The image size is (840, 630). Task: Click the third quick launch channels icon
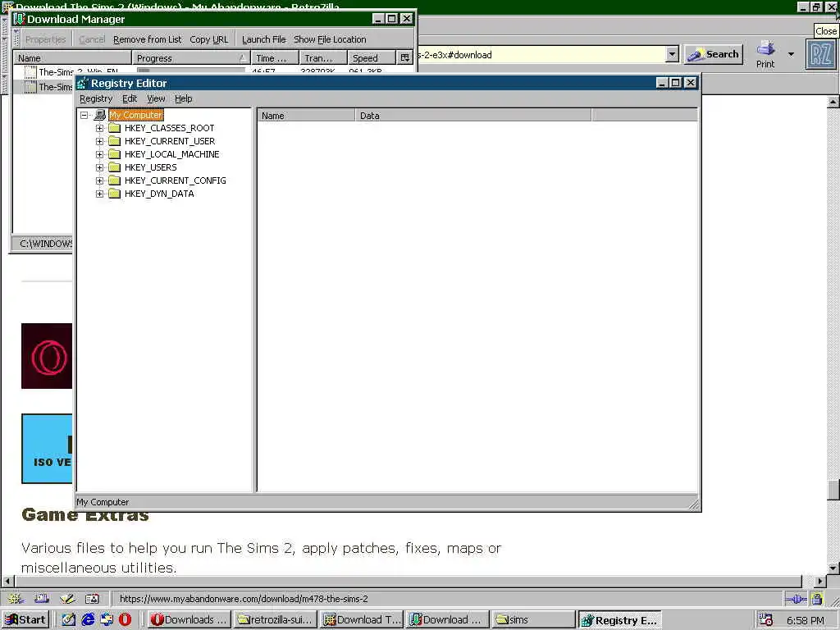tap(107, 620)
